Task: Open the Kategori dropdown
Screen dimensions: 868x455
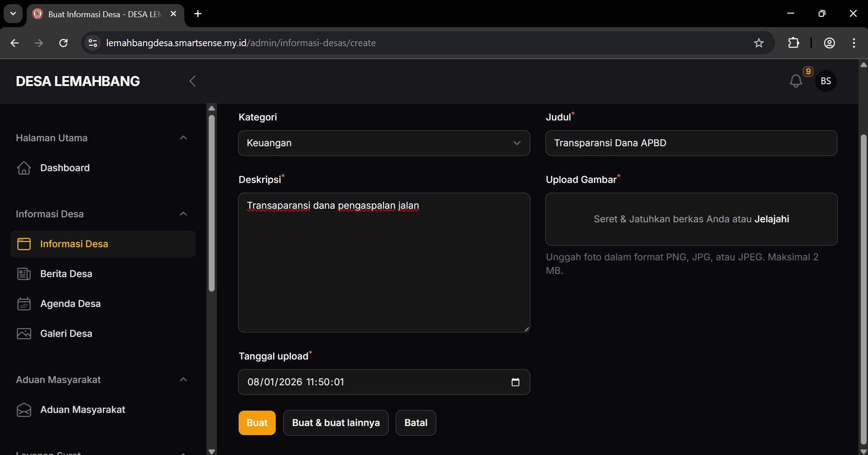Action: point(384,143)
